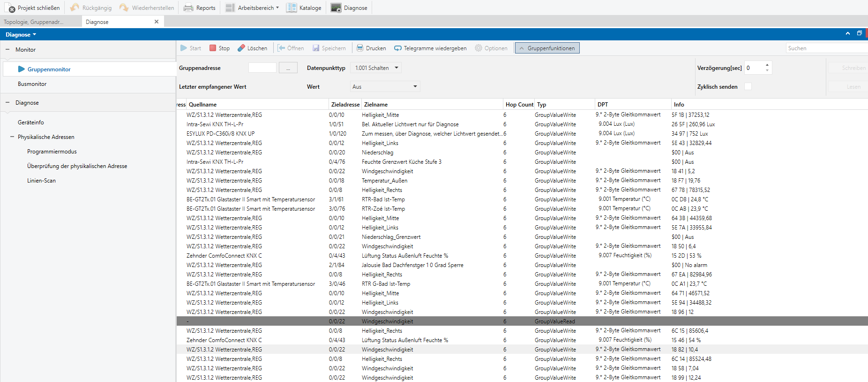
Task: Click the Stop recording icon
Action: (213, 48)
